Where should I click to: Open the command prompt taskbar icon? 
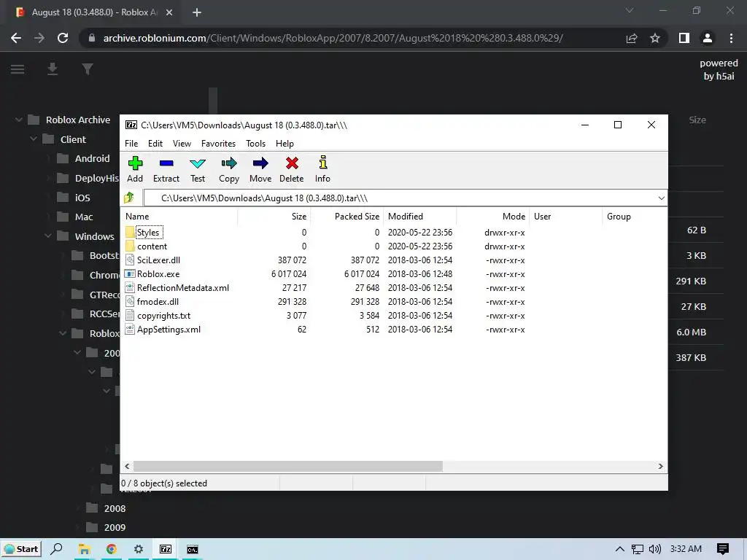click(192, 549)
